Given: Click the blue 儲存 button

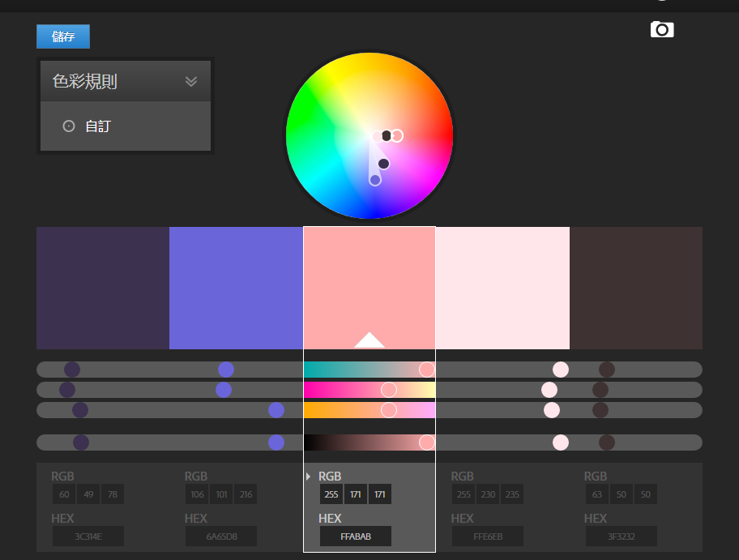Looking at the screenshot, I should click(x=63, y=36).
